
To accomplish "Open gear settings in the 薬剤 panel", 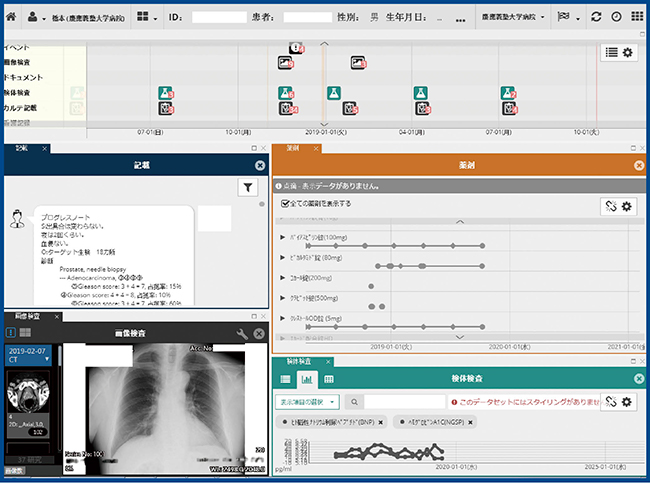I will click(628, 206).
